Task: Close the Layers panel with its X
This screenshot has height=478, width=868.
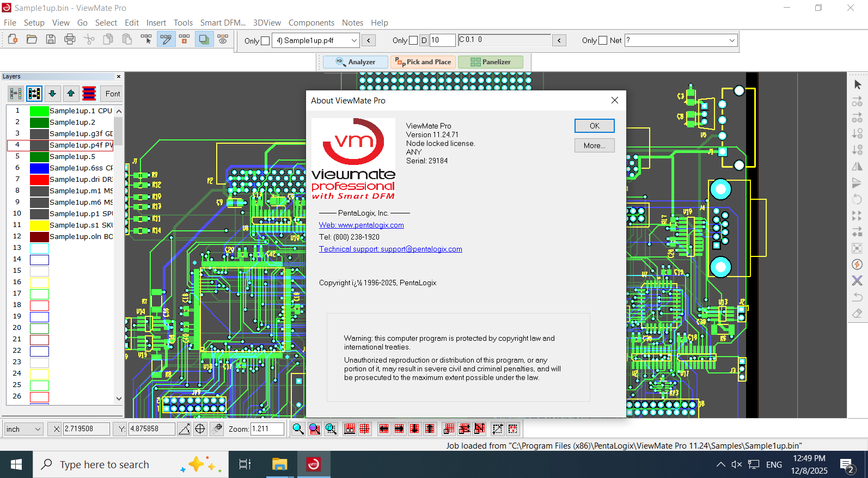Action: pos(119,76)
